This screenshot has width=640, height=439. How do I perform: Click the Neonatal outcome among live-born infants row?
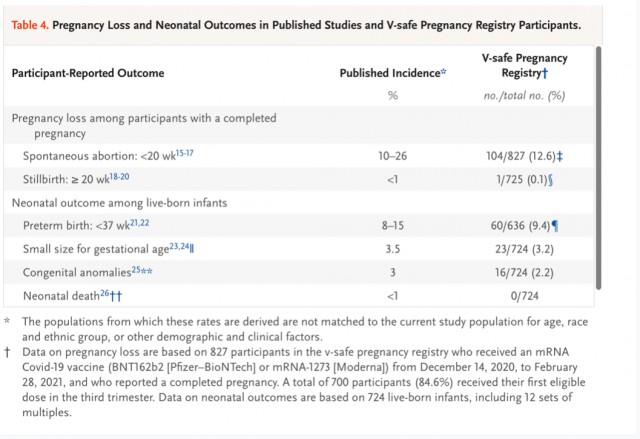pos(299,203)
